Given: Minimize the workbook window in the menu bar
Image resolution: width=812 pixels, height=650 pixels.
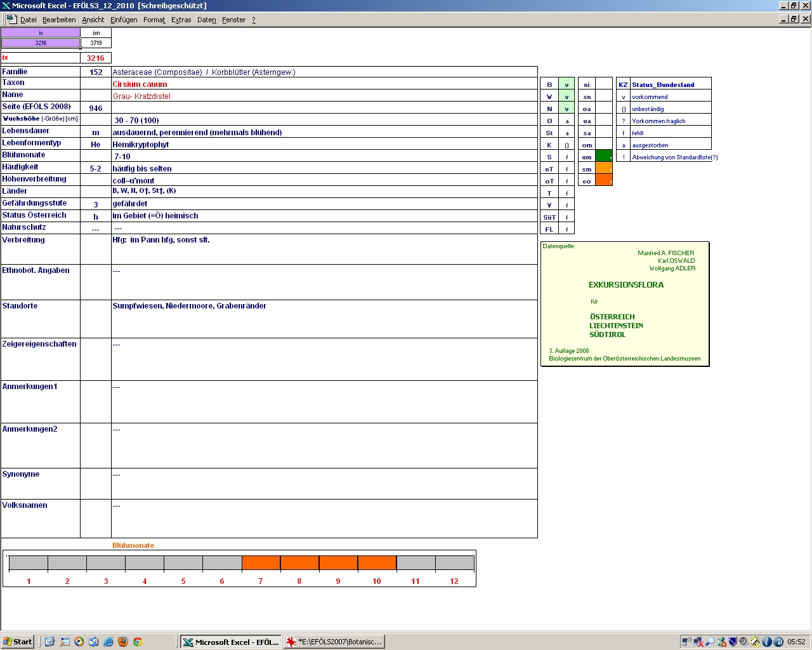Looking at the screenshot, I should (783, 19).
